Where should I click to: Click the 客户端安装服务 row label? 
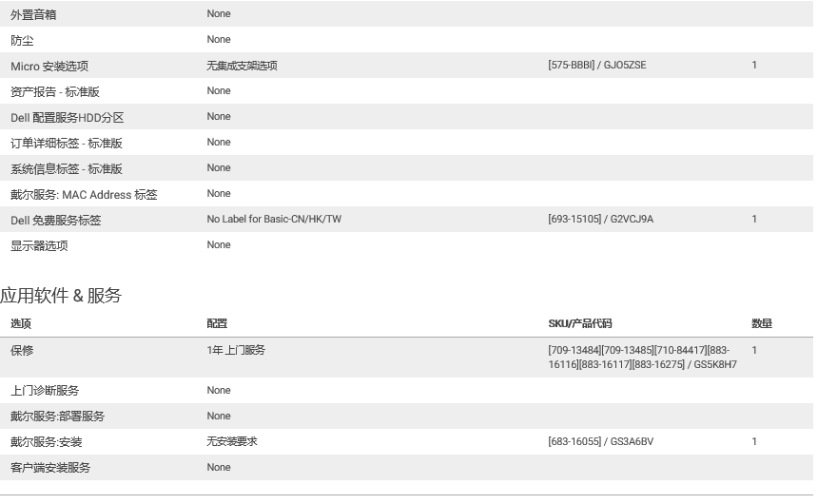pyautogui.click(x=50, y=468)
